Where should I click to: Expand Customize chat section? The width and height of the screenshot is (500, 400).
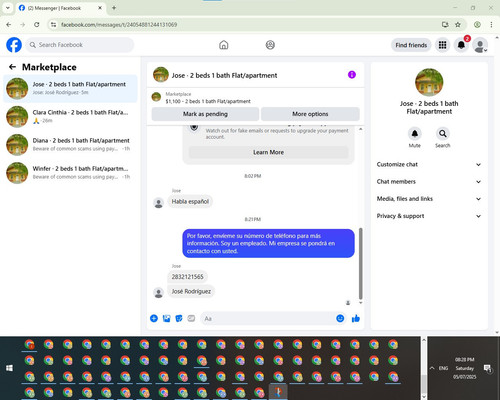[429, 164]
